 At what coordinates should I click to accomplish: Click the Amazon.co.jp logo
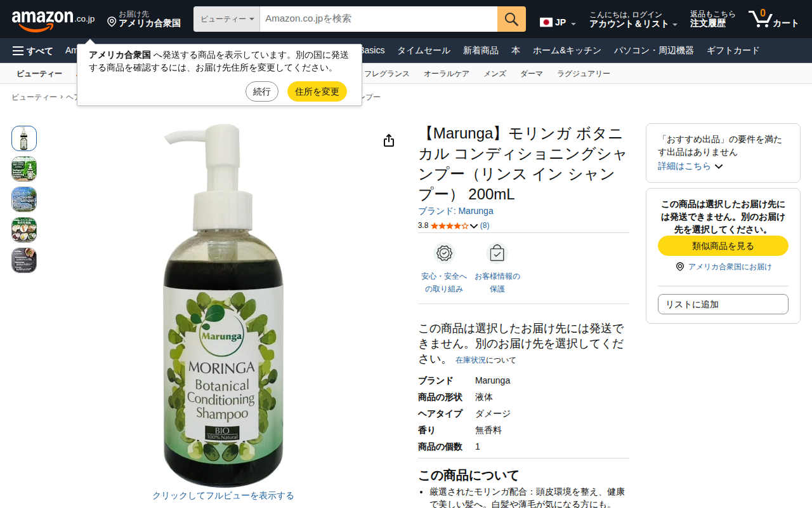pos(53,19)
